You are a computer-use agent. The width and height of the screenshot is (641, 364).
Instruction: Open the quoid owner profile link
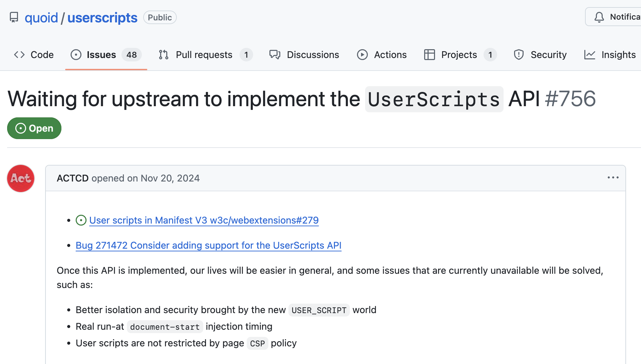[41, 18]
